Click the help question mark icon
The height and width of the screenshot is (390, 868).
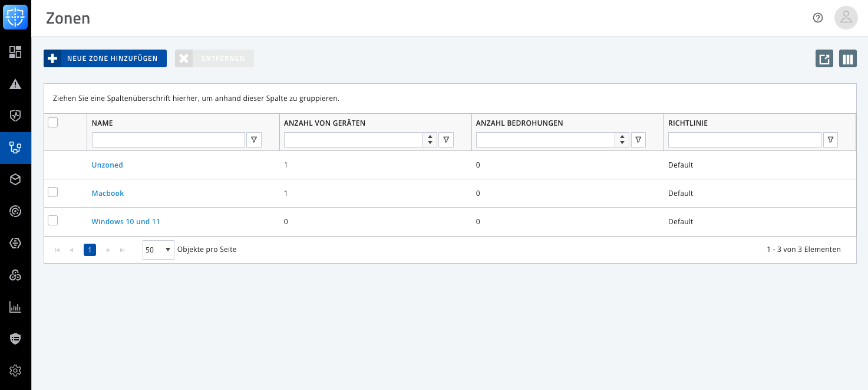(x=817, y=18)
